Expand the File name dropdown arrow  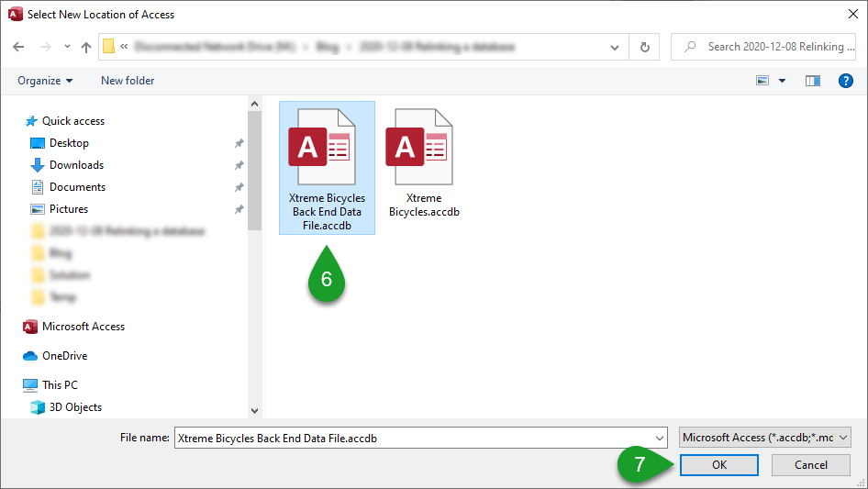click(x=660, y=438)
